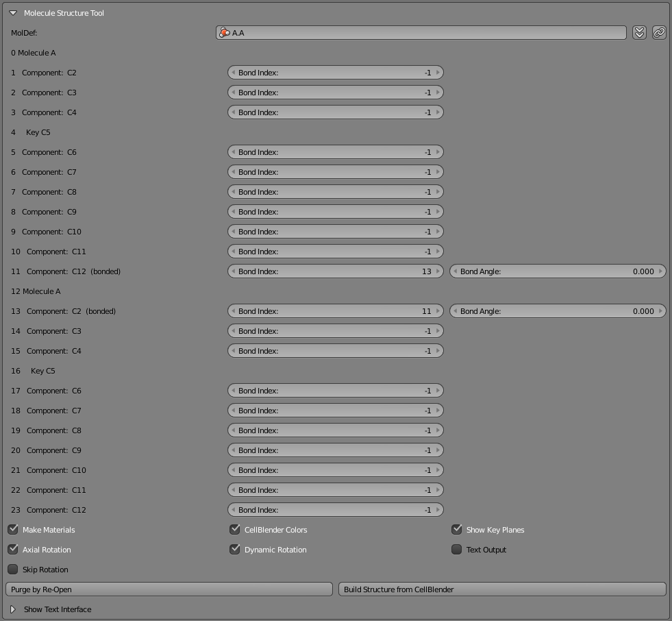Decrease Bond Index for row 23 Component C12

233,509
